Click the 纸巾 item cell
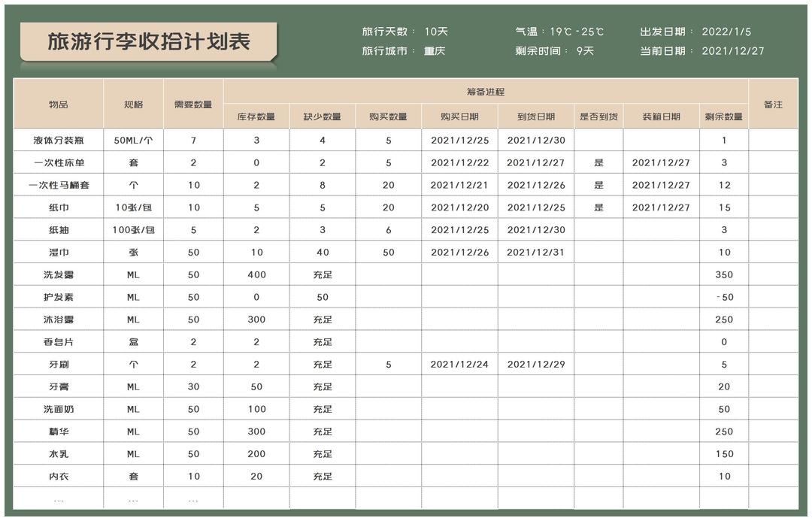Viewport: 812px width, 521px height. point(59,207)
